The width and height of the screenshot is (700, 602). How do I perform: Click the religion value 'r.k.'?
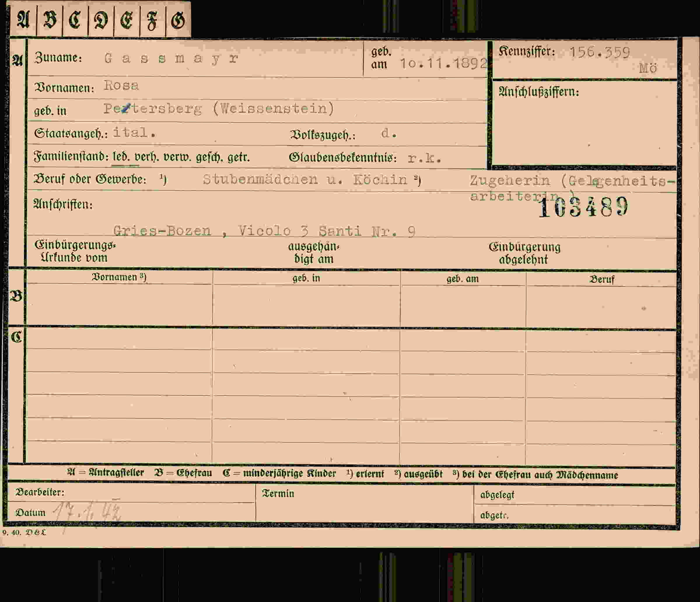tap(424, 158)
